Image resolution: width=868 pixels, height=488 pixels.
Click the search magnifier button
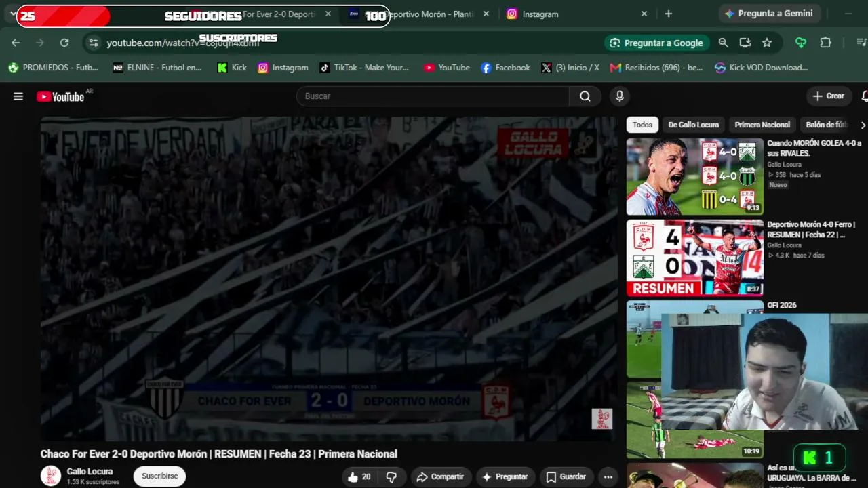tap(585, 96)
